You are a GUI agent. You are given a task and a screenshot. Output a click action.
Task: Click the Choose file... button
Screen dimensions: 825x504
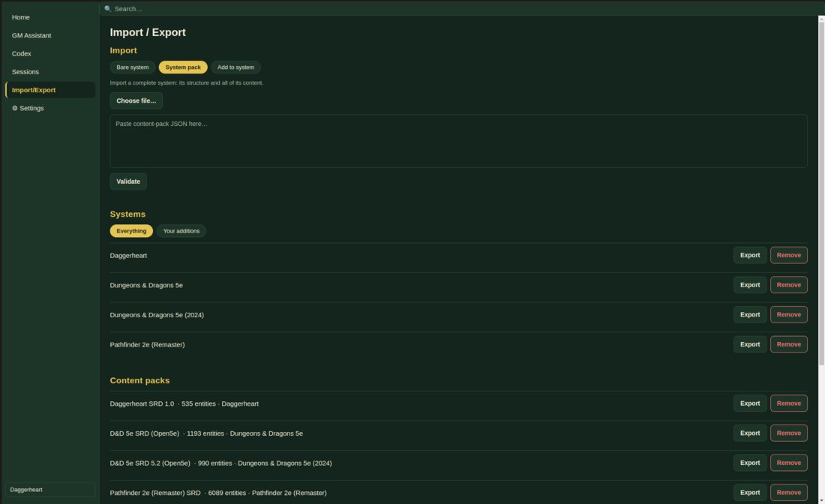coord(136,100)
